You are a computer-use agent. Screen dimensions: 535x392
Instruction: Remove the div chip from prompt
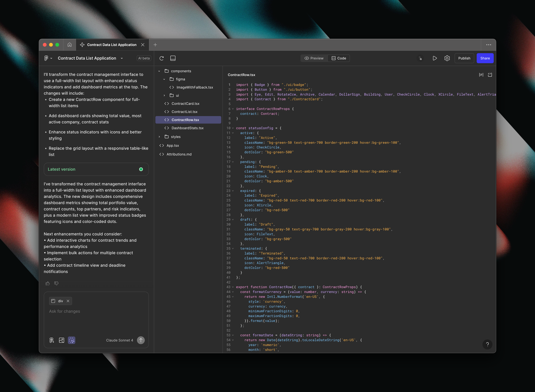[68, 301]
